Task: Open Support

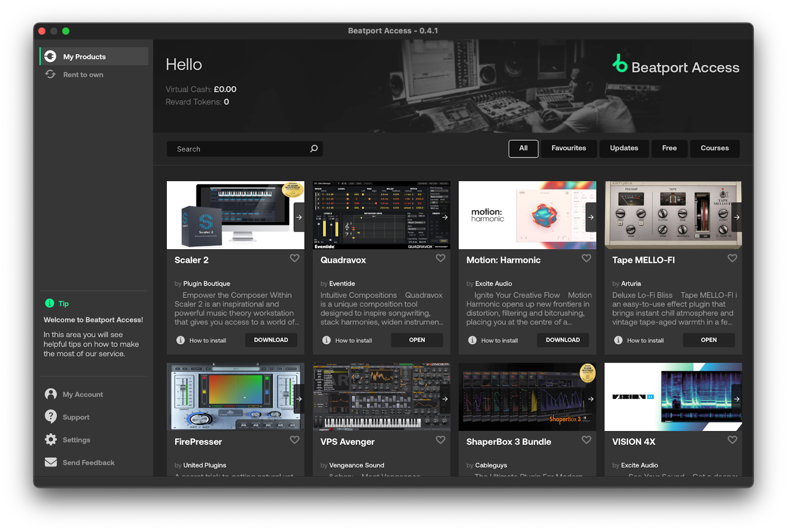Action: pos(76,417)
